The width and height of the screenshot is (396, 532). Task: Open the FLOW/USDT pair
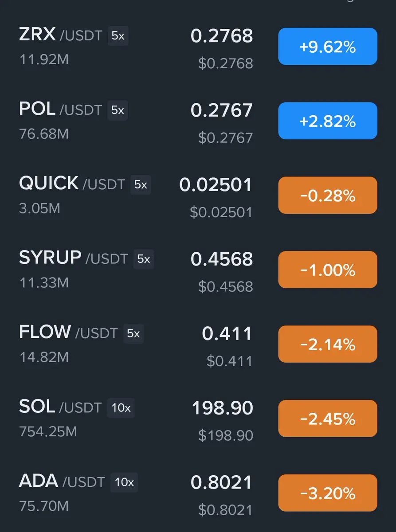click(x=198, y=345)
